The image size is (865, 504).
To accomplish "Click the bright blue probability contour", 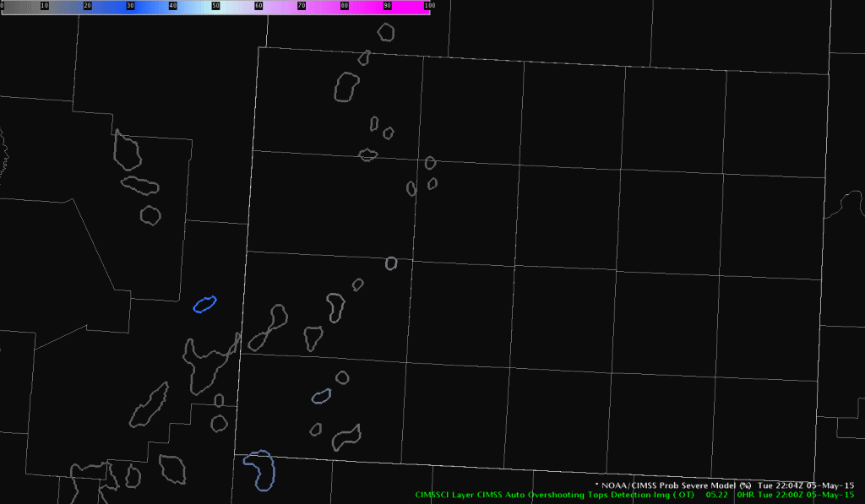I will pyautogui.click(x=204, y=304).
